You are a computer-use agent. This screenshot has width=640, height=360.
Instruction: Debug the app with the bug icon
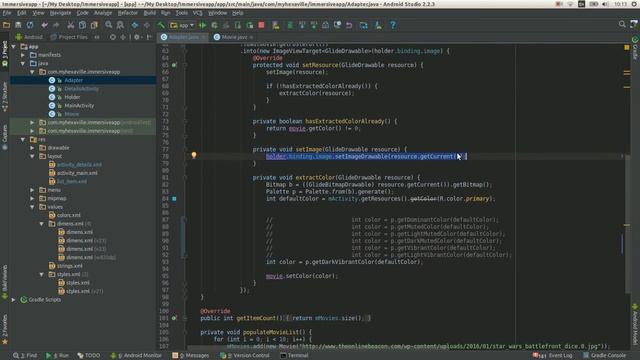pyautogui.click(x=214, y=25)
